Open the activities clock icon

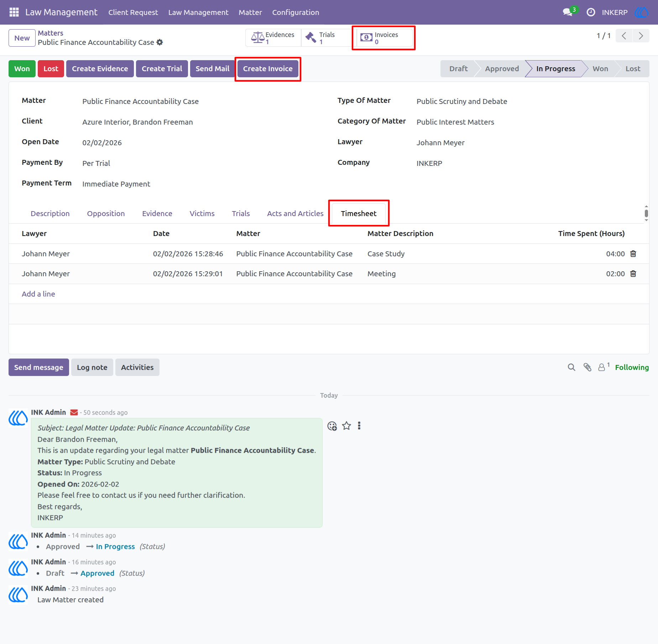tap(591, 12)
